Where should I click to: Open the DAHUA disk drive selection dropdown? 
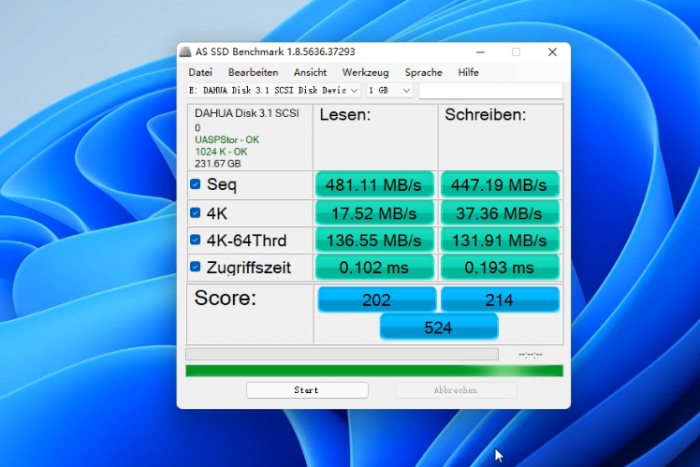click(x=274, y=90)
